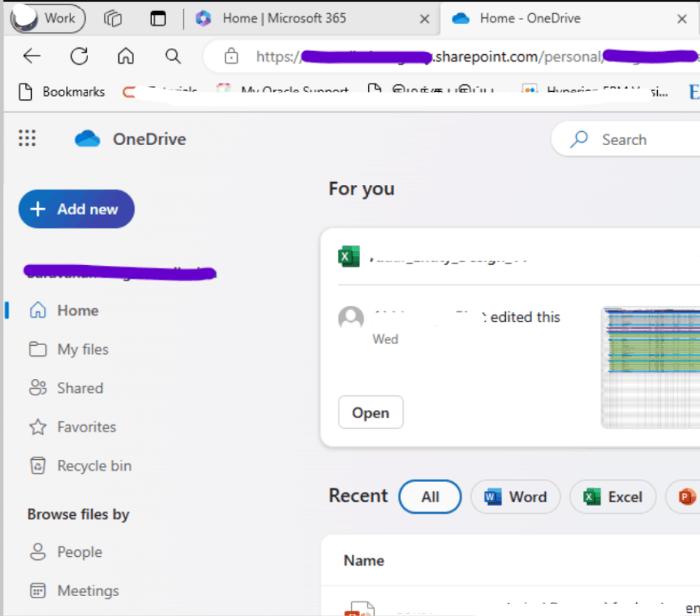Click in the Search box
The image size is (700, 616).
coord(626,139)
